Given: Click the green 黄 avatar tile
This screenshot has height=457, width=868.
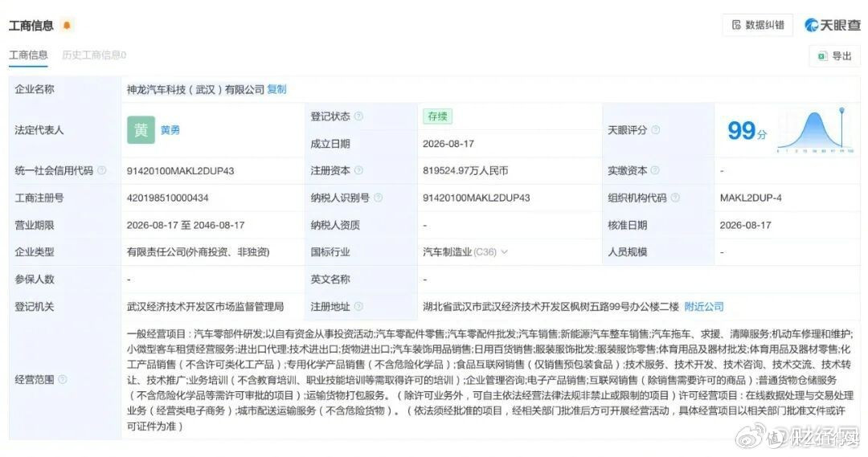Looking at the screenshot, I should (x=141, y=130).
